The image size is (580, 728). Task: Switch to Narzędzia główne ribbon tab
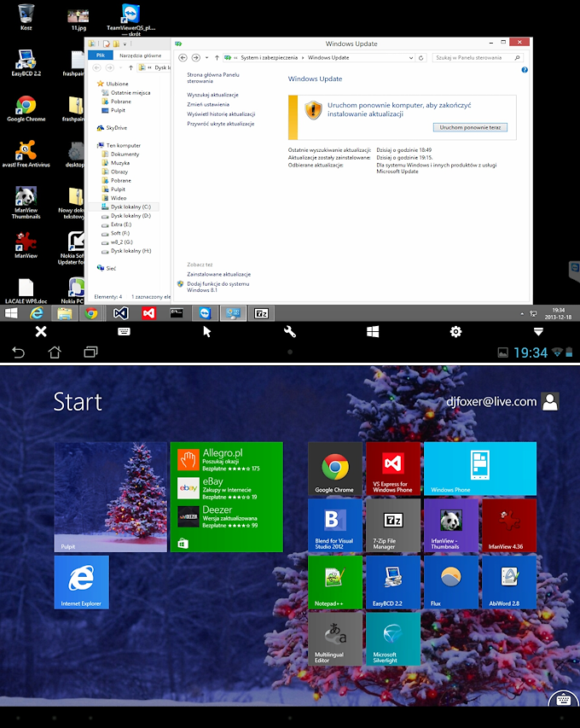coord(140,55)
